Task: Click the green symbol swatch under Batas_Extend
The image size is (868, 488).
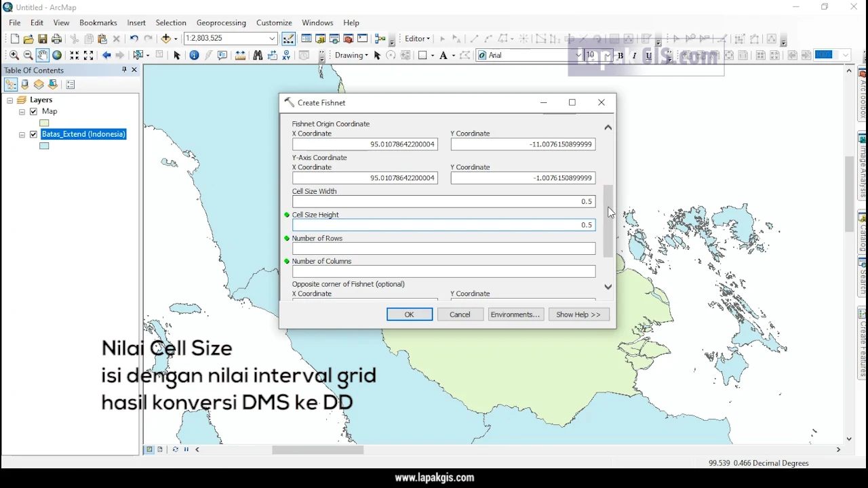Action: pyautogui.click(x=43, y=145)
